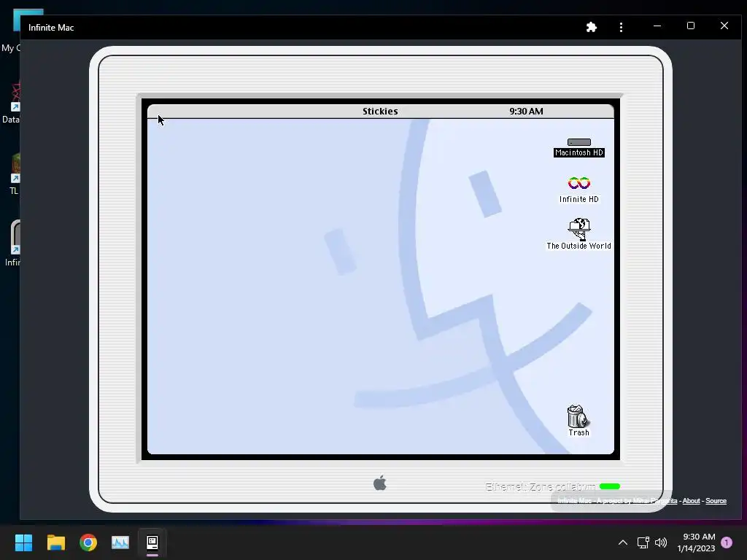Open the notification badge in the tray
Screen dimensions: 747x560
(727, 542)
